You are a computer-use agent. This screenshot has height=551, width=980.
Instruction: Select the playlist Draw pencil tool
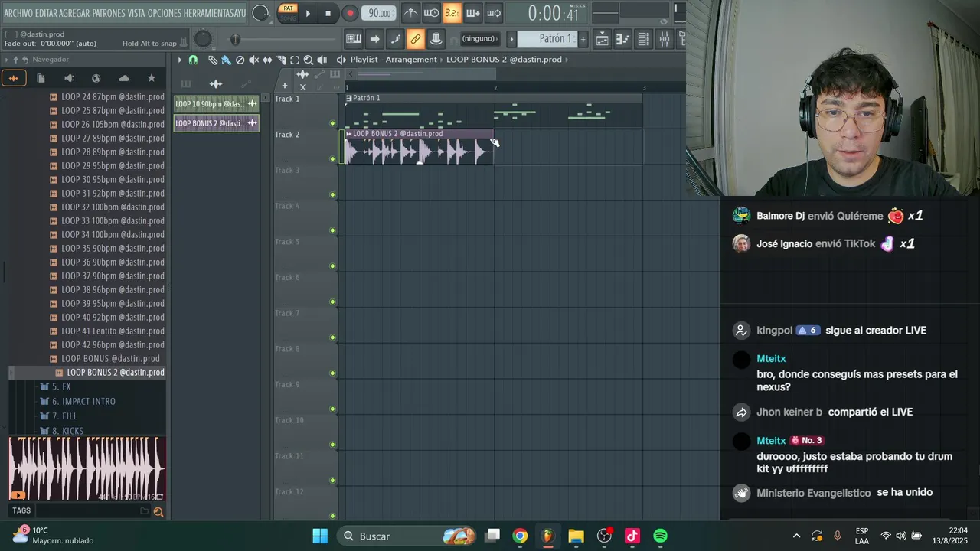[x=212, y=60]
